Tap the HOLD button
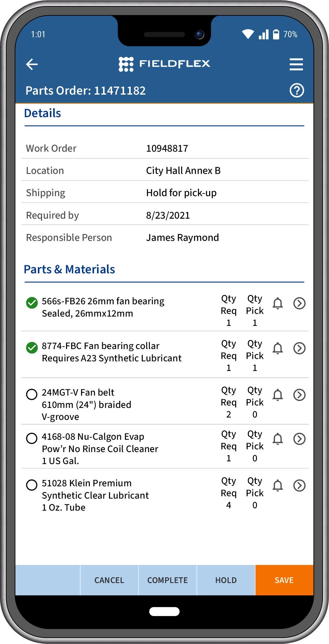The height and width of the screenshot is (644, 329). (x=226, y=580)
